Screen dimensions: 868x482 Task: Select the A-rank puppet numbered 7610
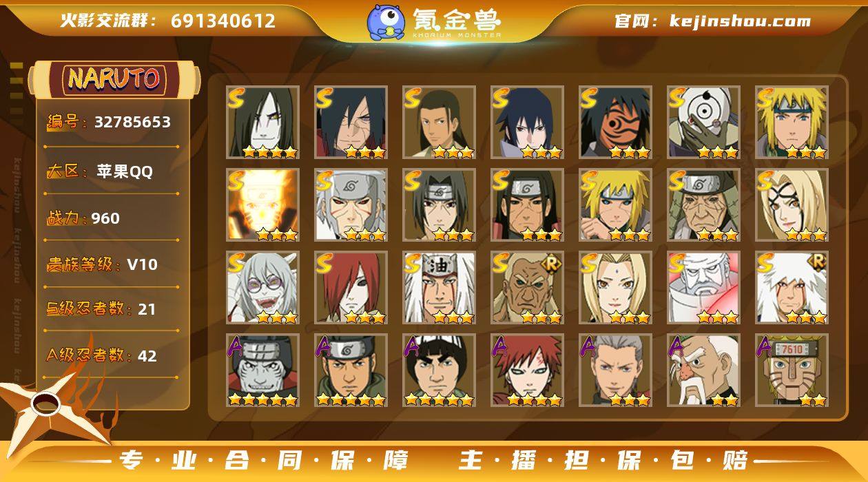point(792,370)
